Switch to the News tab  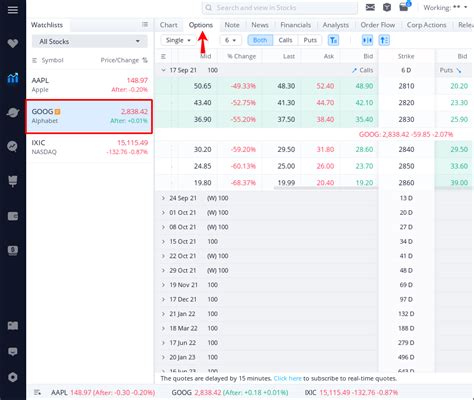(260, 25)
